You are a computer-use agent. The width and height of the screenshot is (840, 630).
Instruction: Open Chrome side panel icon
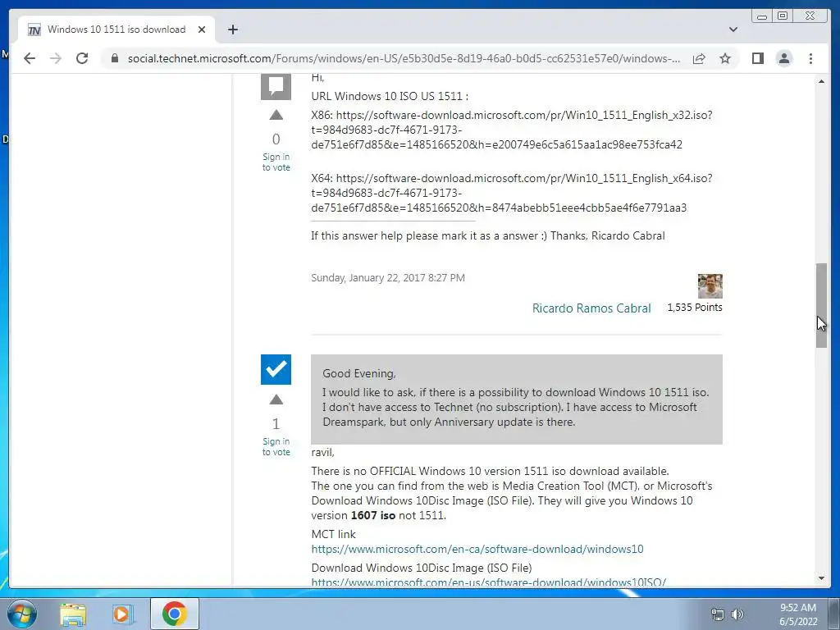(757, 58)
